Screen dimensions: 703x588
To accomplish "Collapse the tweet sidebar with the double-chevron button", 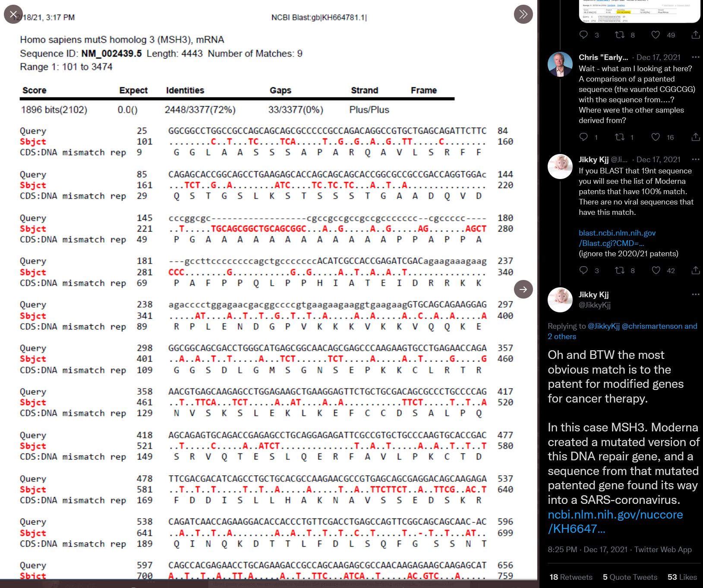I will point(523,14).
